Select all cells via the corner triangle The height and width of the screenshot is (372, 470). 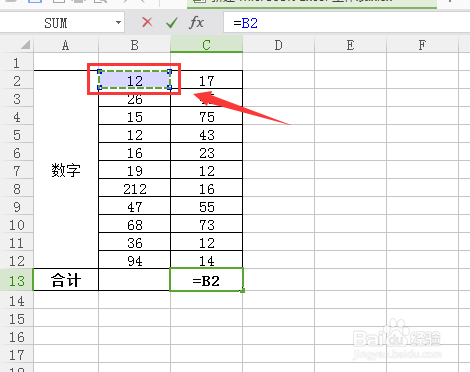[25, 44]
